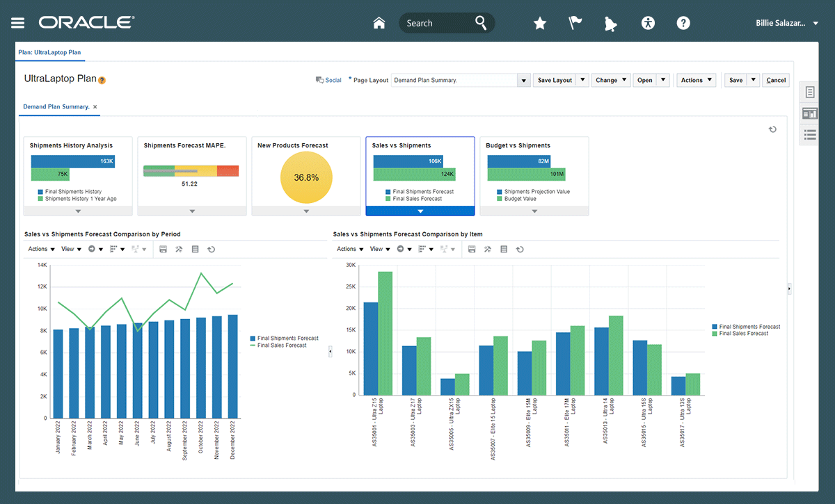The height and width of the screenshot is (504, 835).
Task: Open Actions menu above the period chart
Action: tap(42, 249)
